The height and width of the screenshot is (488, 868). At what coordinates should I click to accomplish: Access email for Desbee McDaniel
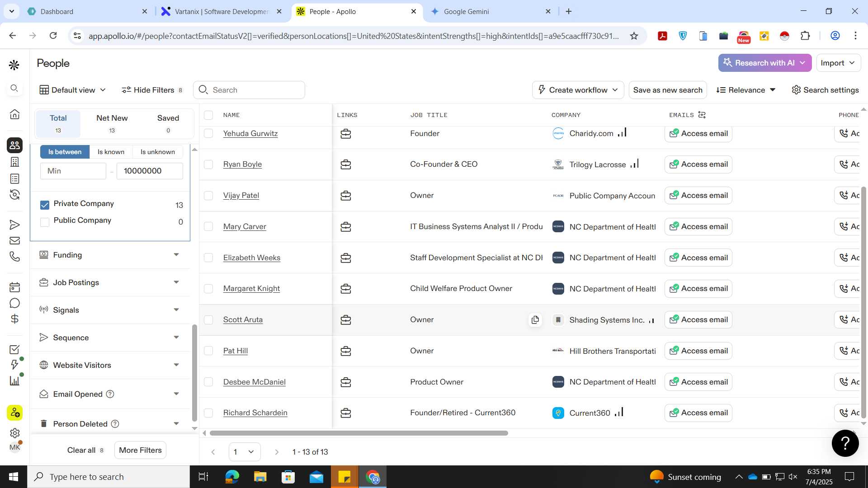pos(698,382)
